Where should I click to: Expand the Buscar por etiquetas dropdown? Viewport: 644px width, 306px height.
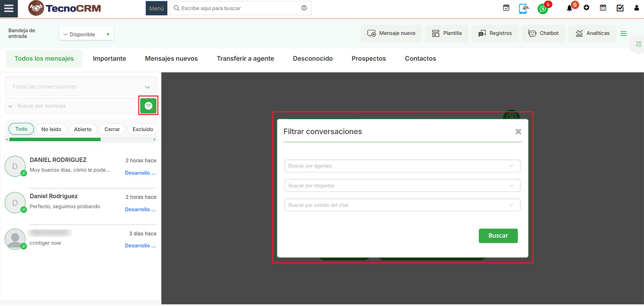(x=402, y=186)
